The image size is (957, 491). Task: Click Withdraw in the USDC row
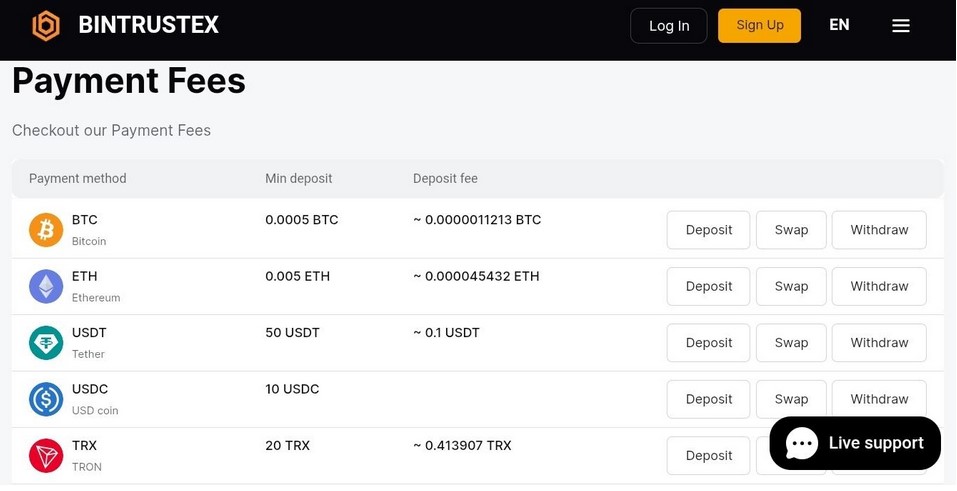tap(879, 399)
